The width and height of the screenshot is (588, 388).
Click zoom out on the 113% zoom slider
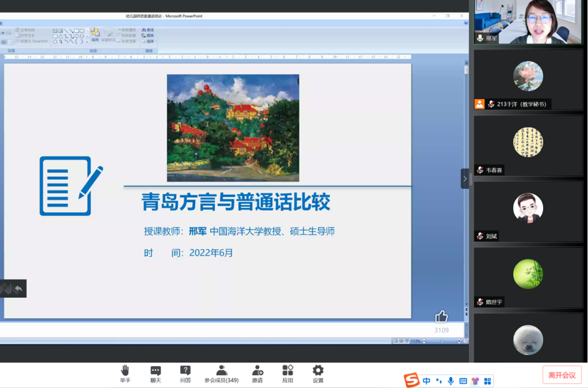pos(424,341)
